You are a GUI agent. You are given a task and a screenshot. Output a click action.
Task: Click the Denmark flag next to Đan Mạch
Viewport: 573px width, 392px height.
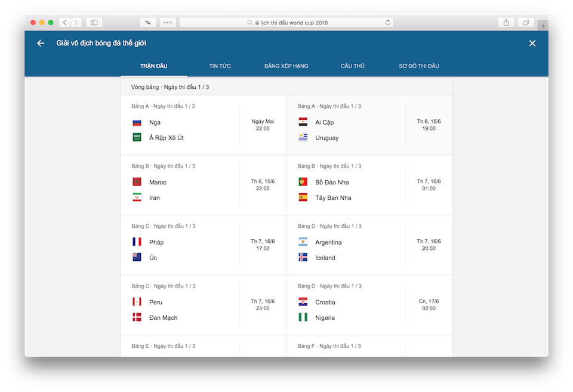point(137,317)
